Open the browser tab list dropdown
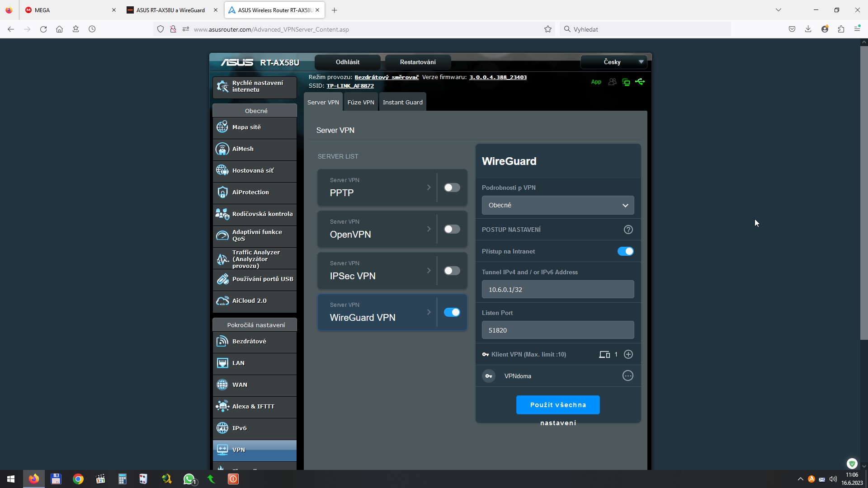The image size is (868, 488). (x=778, y=10)
